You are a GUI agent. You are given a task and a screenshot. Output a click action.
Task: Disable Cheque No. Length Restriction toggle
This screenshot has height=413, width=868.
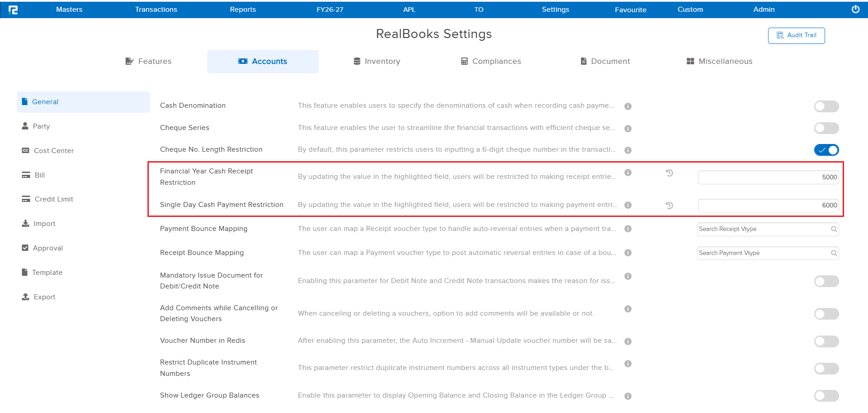826,150
